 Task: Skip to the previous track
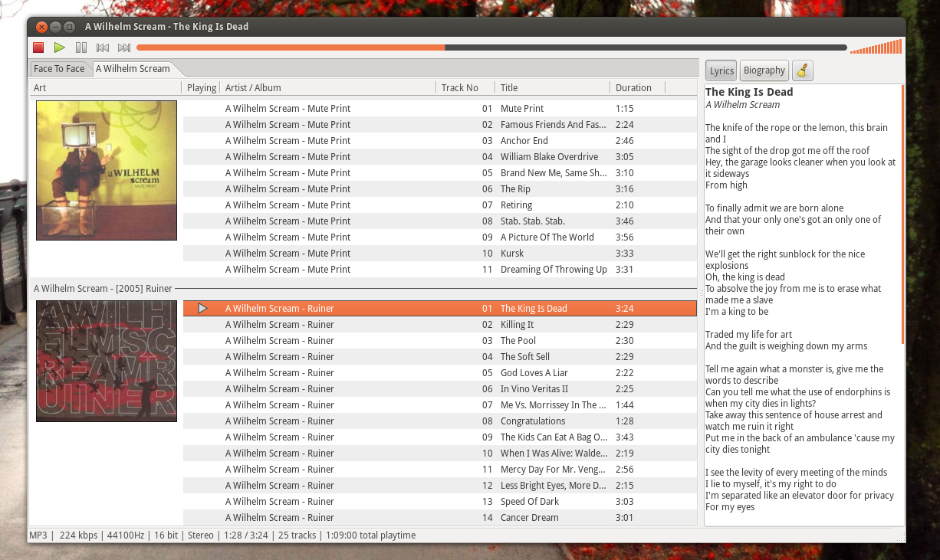(103, 47)
